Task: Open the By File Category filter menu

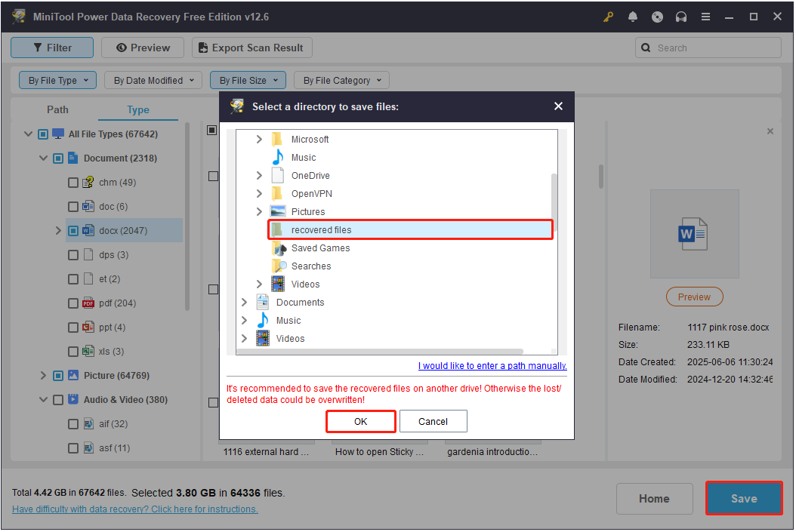Action: point(341,79)
